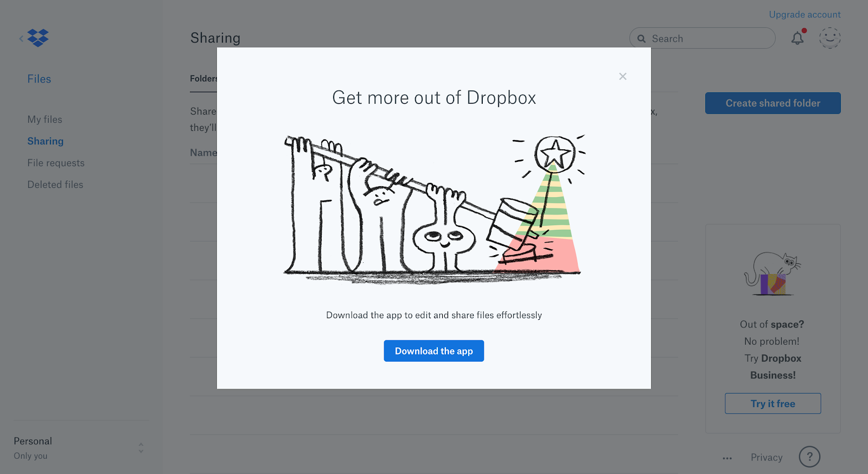
Task: Close the Get more out of Dropbox dialog
Action: (623, 77)
